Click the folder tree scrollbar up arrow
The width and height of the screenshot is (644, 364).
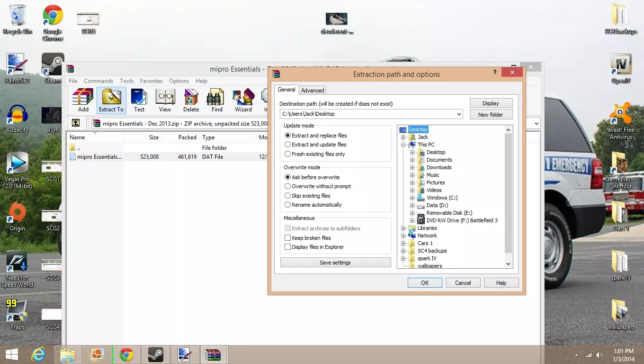[x=509, y=129]
